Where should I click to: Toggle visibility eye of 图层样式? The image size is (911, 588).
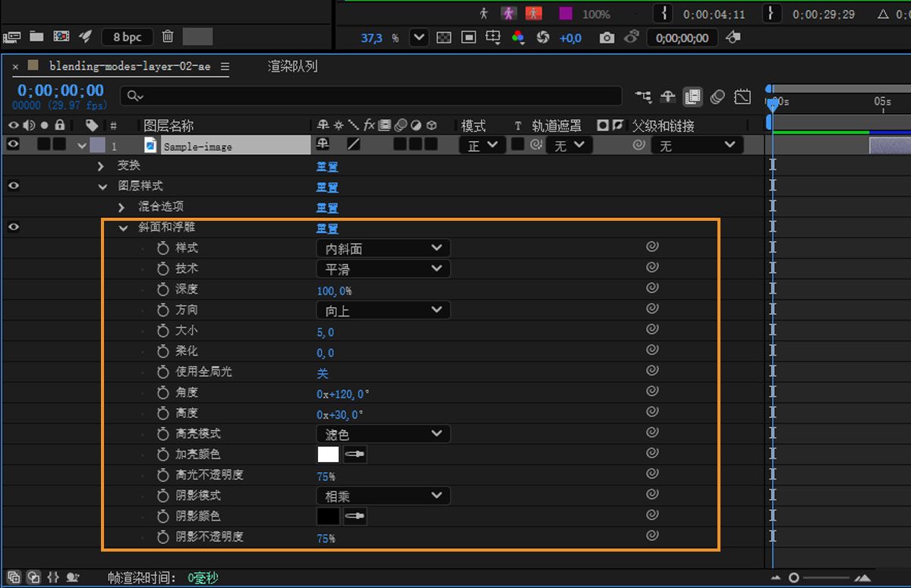point(13,186)
